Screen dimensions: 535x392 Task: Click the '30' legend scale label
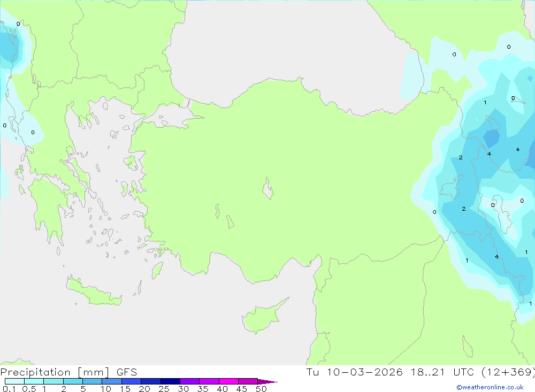(x=184, y=389)
